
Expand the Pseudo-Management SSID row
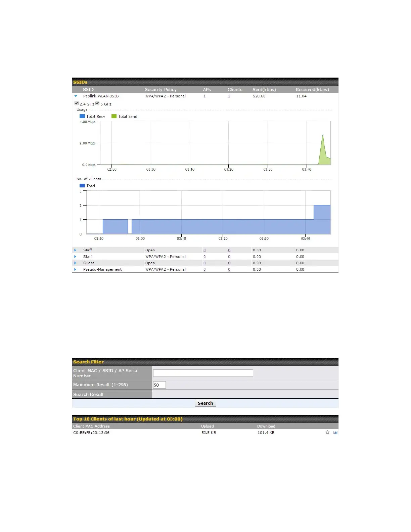[x=75, y=269]
